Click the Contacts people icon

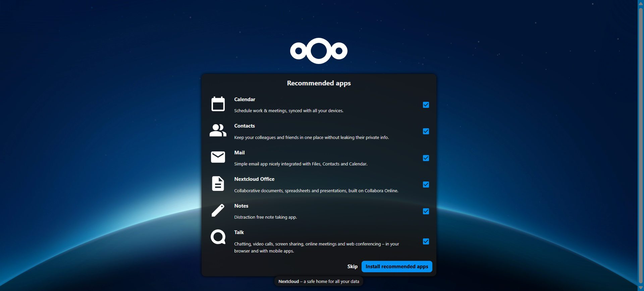click(218, 131)
